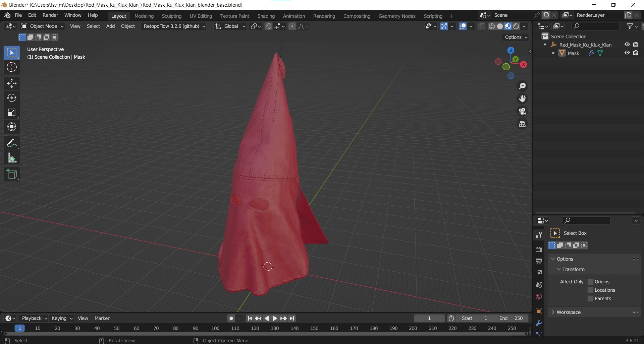The height and width of the screenshot is (344, 644).
Task: Play the animation
Action: (x=275, y=319)
